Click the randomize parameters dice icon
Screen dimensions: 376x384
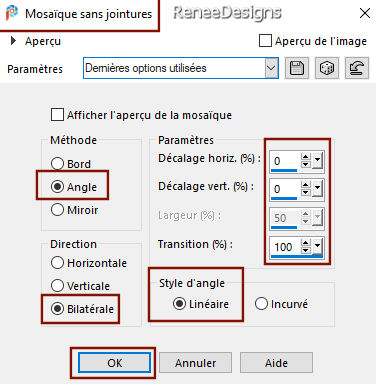(327, 68)
